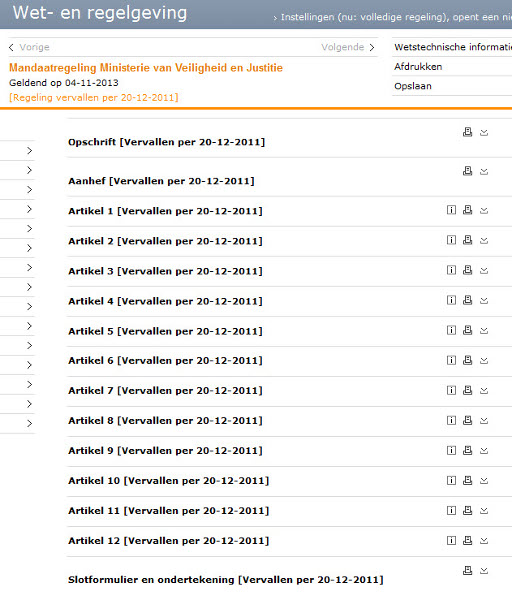The width and height of the screenshot is (512, 600).
Task: Open Wetstechnische informatie menu item
Action: (453, 47)
